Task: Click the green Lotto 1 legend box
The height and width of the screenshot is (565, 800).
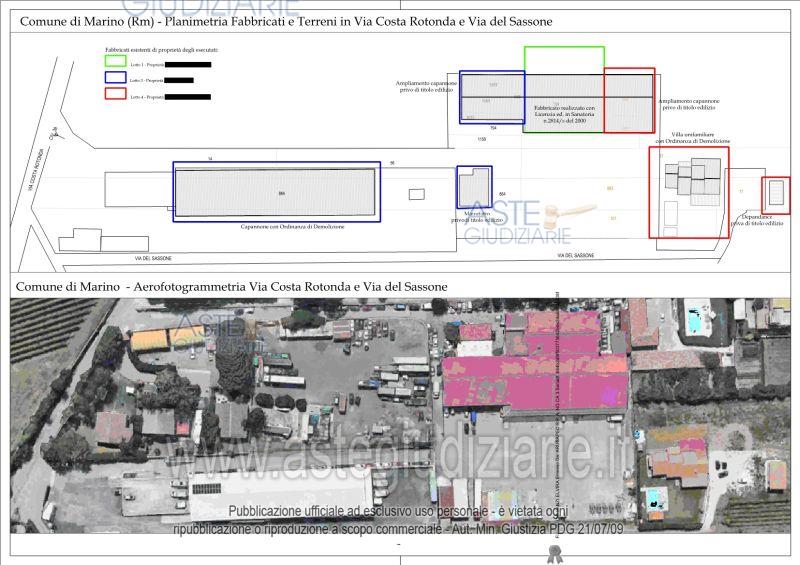Action: pyautogui.click(x=116, y=63)
